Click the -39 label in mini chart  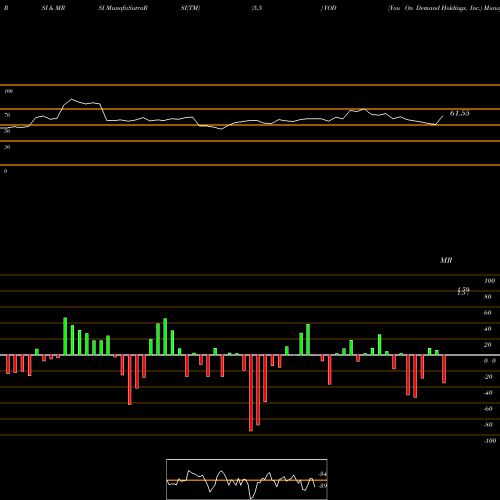[x=322, y=485]
